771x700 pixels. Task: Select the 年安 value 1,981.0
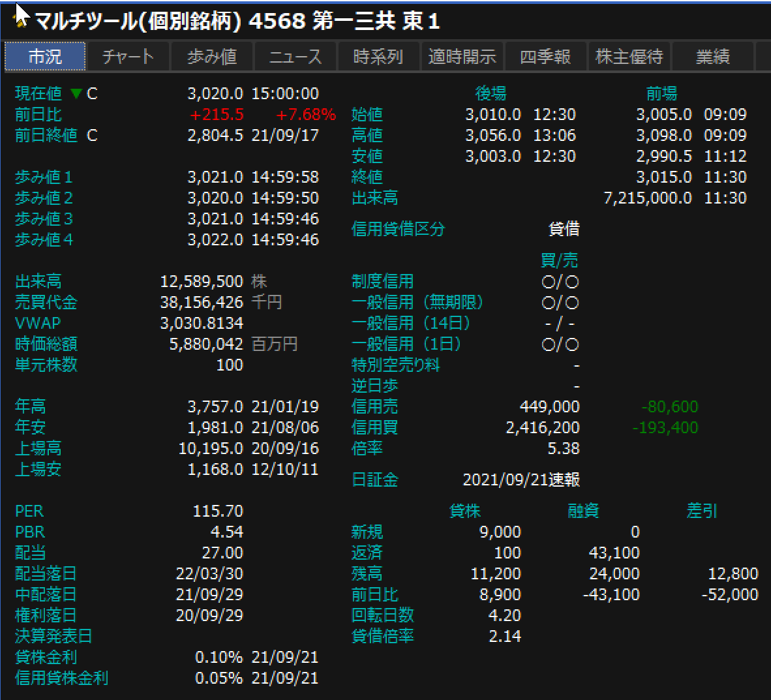pos(215,427)
